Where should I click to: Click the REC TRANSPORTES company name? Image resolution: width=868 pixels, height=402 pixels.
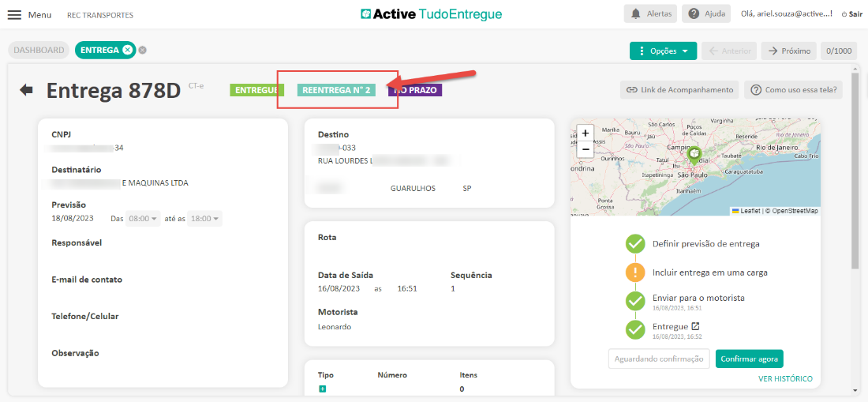click(x=100, y=15)
